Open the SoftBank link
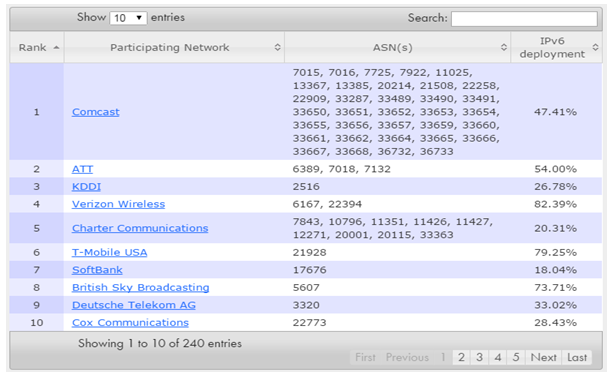This screenshot has width=611, height=376. tap(97, 270)
